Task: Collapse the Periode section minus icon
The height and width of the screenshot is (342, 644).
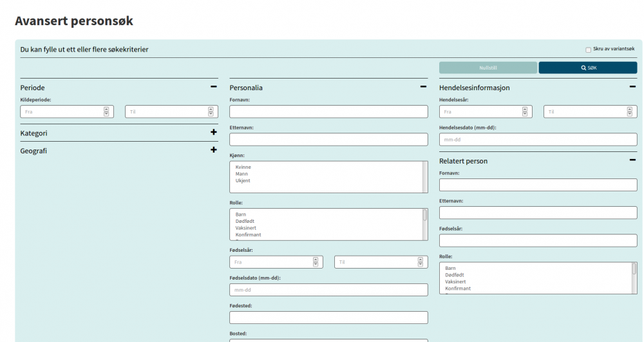Action: click(214, 87)
